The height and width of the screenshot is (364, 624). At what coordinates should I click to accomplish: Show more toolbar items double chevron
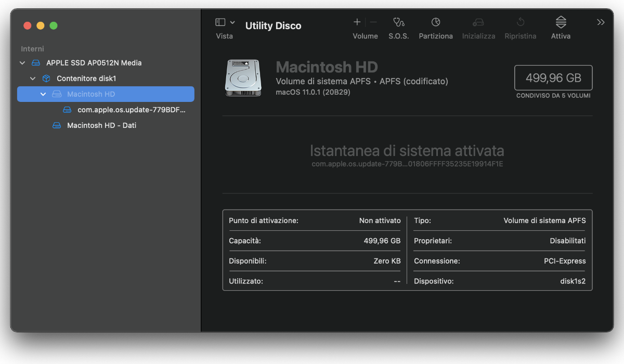point(601,22)
